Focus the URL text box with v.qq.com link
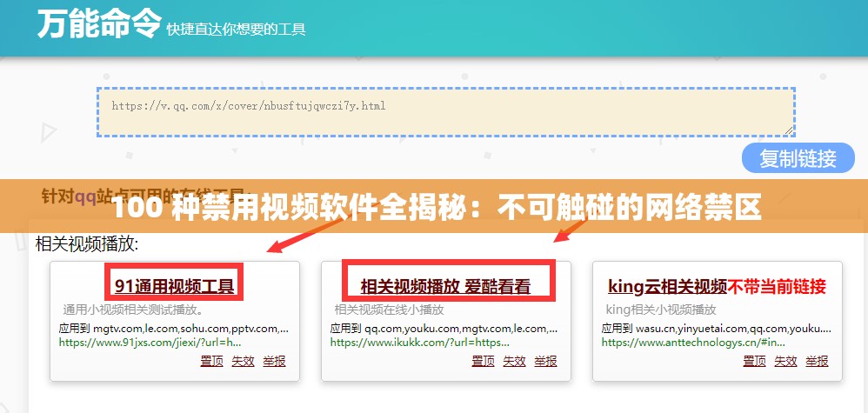The height and width of the screenshot is (413, 868). tap(446, 112)
